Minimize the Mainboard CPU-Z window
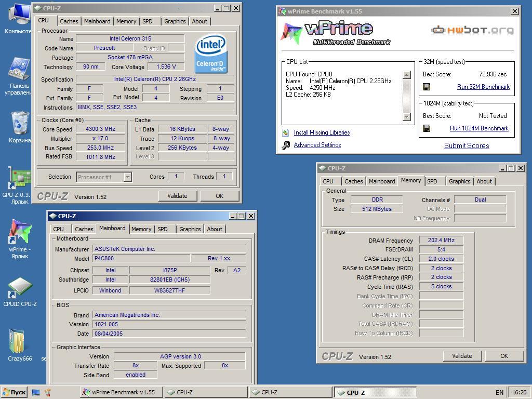Viewport: 532px width, 399px height. pos(233,216)
